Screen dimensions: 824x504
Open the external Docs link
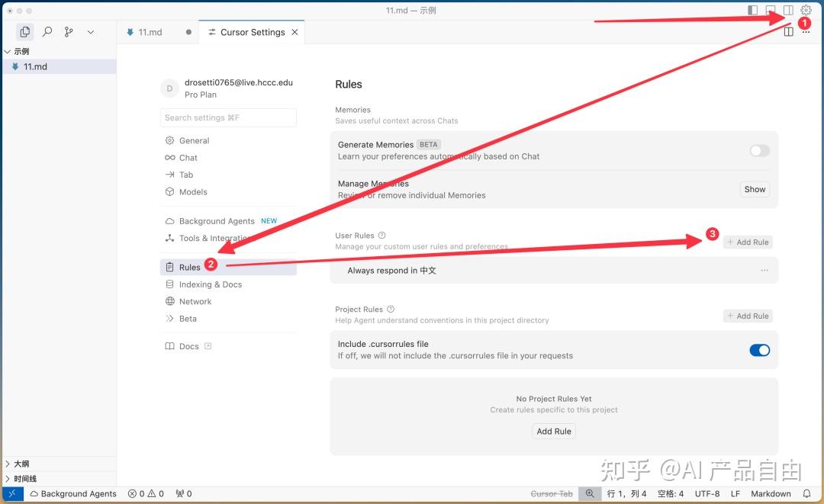click(x=188, y=346)
